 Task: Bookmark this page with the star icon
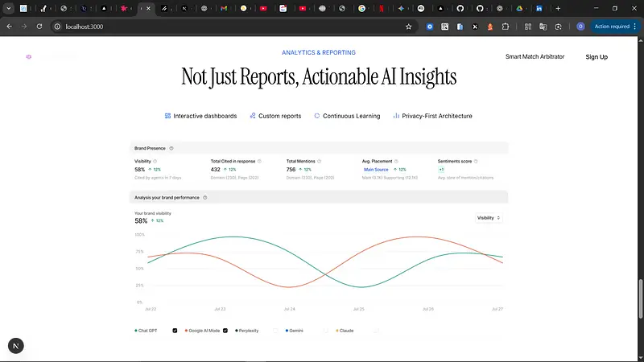pyautogui.click(x=409, y=27)
